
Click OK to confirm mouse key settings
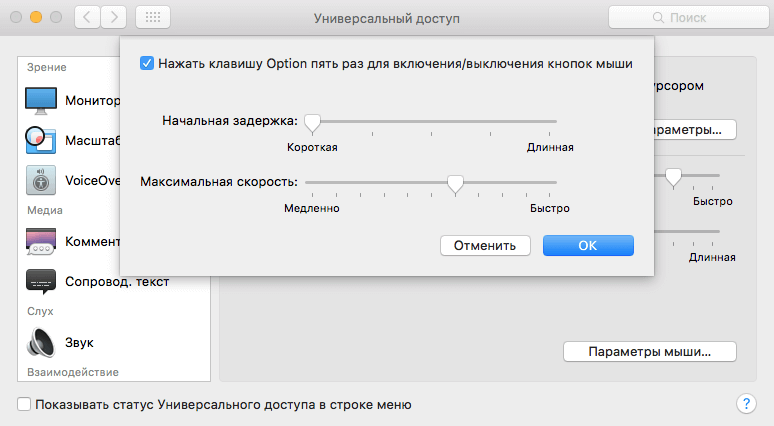click(588, 245)
